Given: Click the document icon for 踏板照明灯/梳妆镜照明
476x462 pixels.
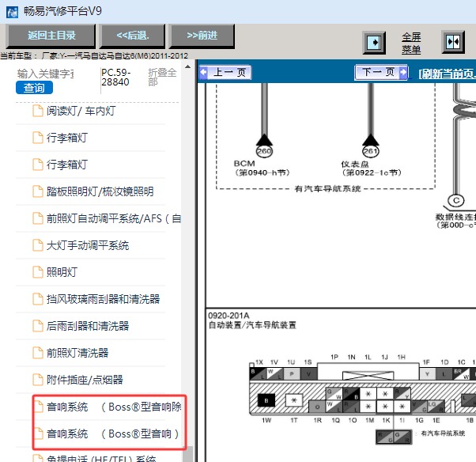Looking at the screenshot, I should coord(38,191).
